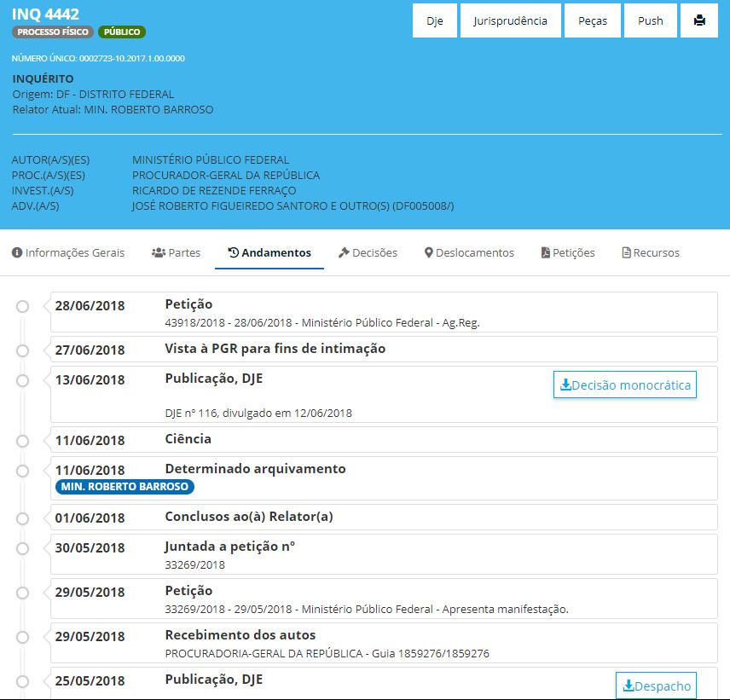Click 'DJE nº 116, divulgado em 12/06/2018'
The image size is (730, 700).
click(258, 413)
